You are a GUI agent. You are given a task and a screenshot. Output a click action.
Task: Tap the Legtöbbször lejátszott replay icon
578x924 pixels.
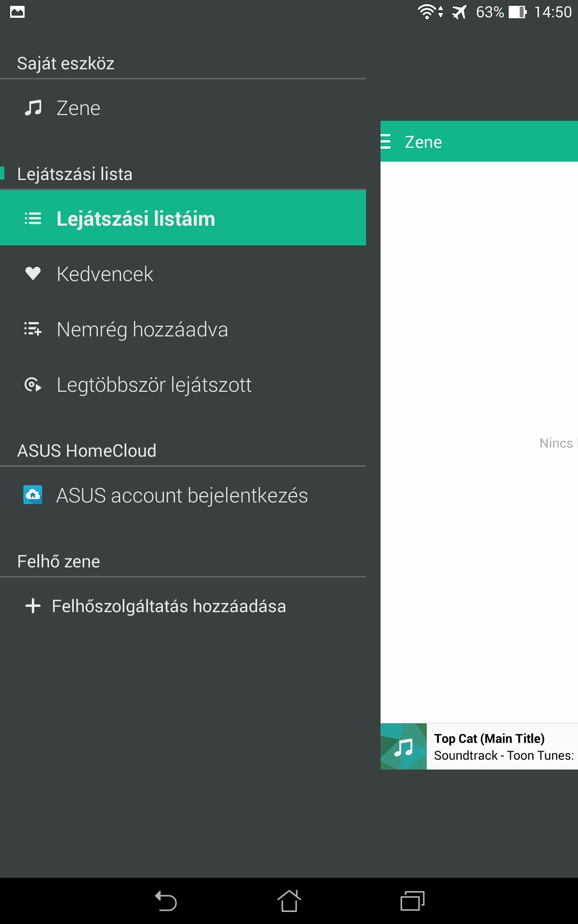click(x=33, y=385)
